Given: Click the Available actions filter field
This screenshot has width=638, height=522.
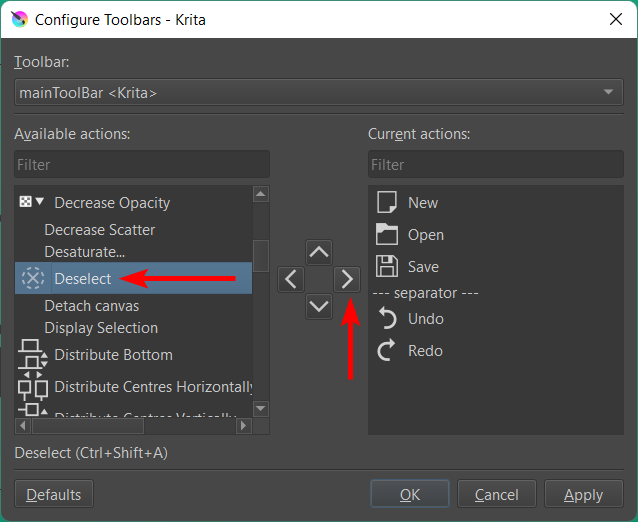Looking at the screenshot, I should (141, 164).
